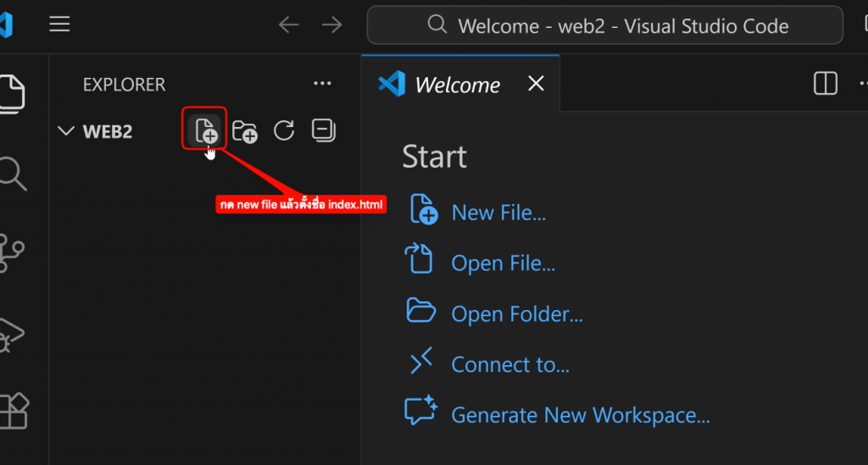Open Source Control view in activity bar
868x465 pixels.
click(x=13, y=253)
